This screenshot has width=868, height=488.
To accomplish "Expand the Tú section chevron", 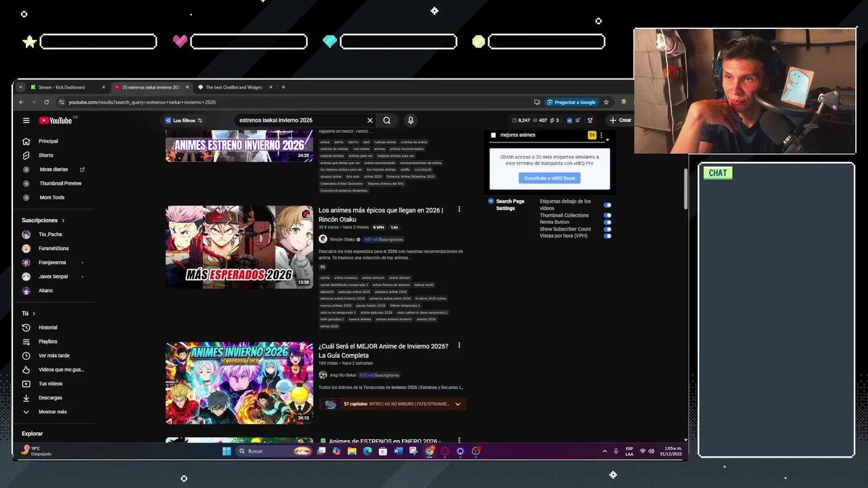I will 34,314.
